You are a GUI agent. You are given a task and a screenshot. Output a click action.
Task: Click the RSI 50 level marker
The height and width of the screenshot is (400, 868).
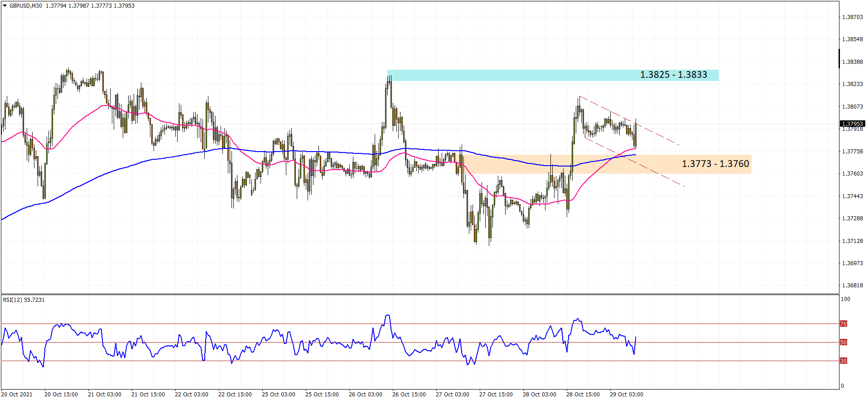coord(844,342)
